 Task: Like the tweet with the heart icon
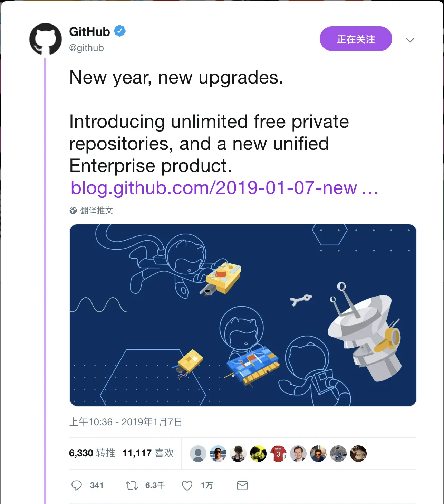[187, 486]
